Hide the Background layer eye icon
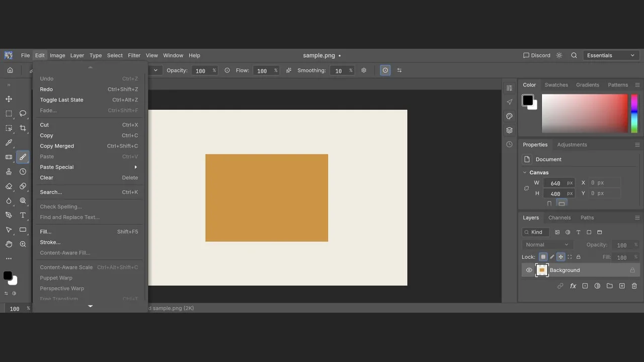 529,270
